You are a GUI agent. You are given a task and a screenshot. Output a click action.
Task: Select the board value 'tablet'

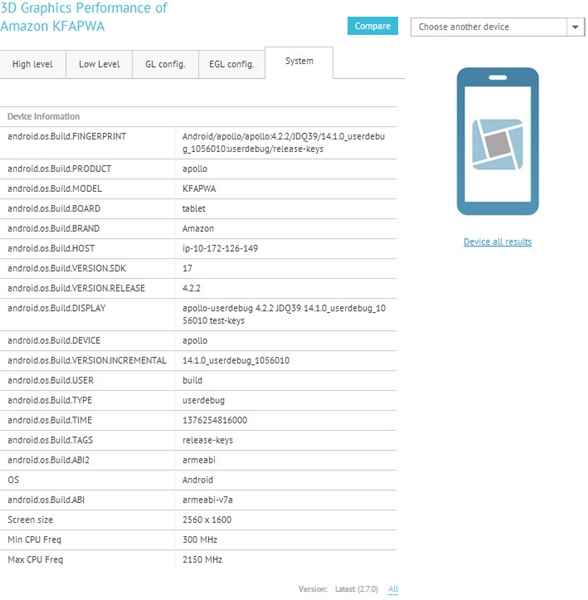(194, 209)
